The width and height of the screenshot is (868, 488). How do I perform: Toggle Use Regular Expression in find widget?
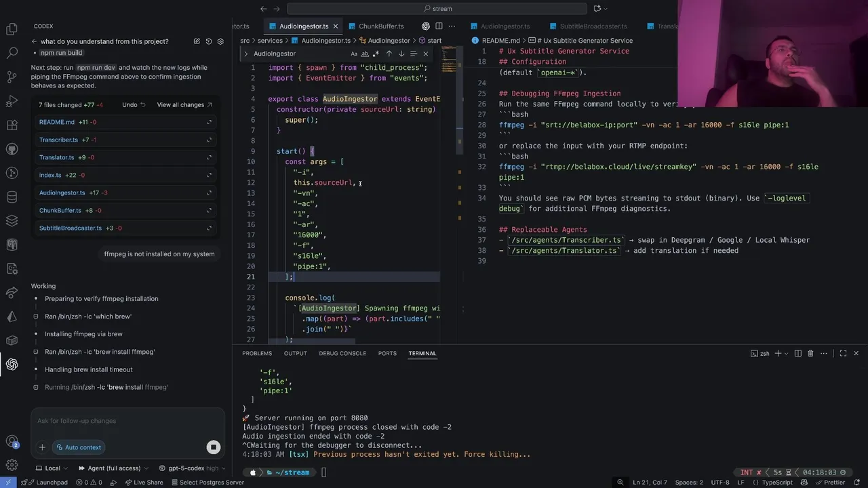click(x=375, y=54)
